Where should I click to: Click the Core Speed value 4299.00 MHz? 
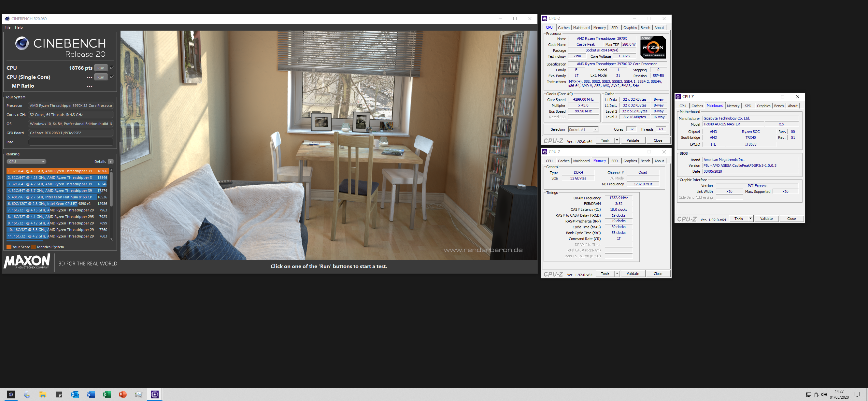coord(583,100)
